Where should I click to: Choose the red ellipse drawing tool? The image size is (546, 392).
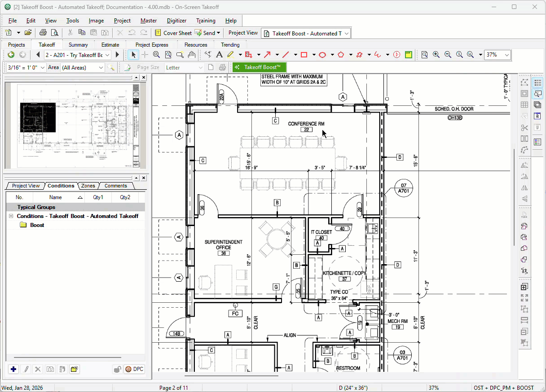click(x=322, y=55)
